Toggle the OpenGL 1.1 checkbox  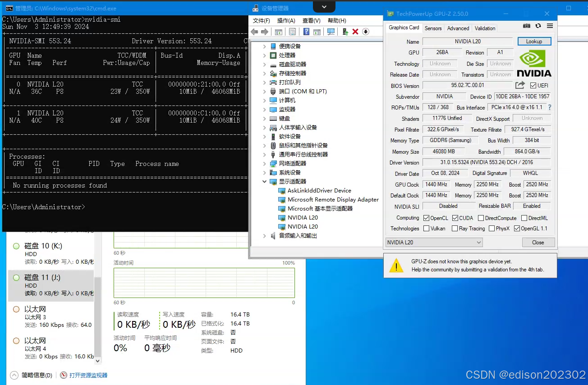pos(517,229)
